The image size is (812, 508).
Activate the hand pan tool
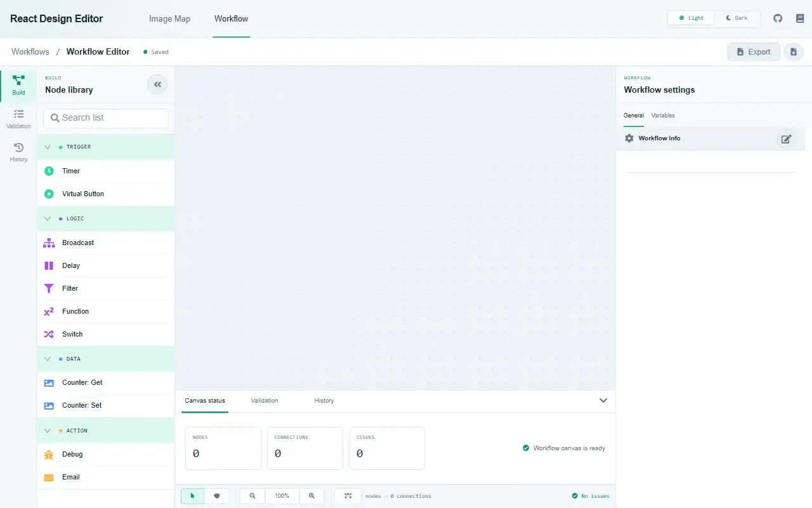[217, 496]
